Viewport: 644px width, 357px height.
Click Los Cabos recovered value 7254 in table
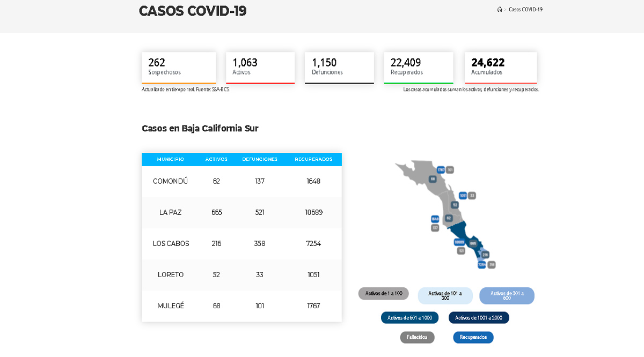coord(313,243)
